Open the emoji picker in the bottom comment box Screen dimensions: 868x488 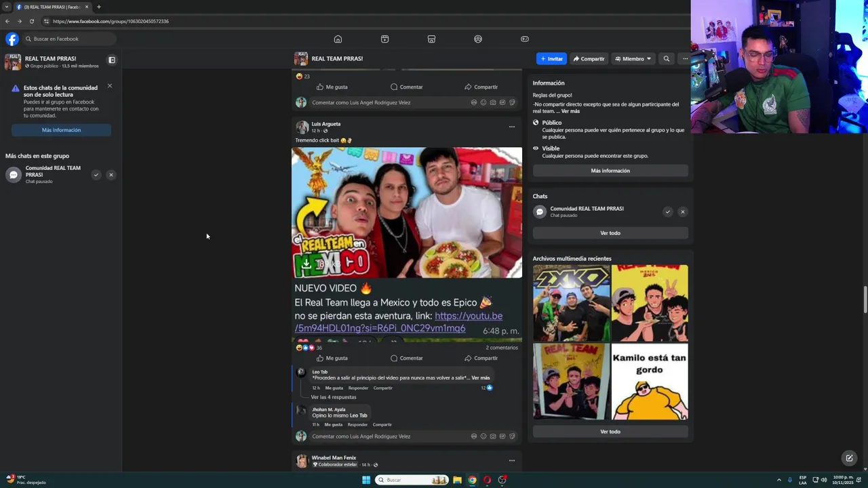484,436
